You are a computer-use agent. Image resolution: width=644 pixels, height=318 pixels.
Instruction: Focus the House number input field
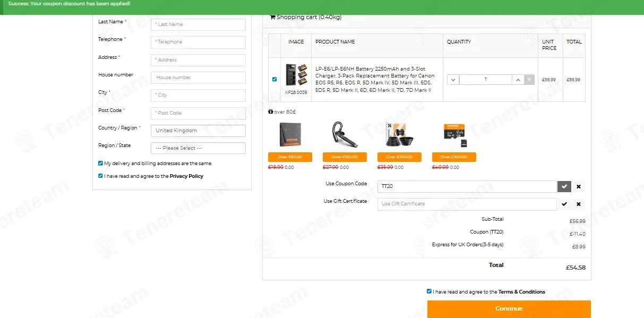click(x=198, y=78)
